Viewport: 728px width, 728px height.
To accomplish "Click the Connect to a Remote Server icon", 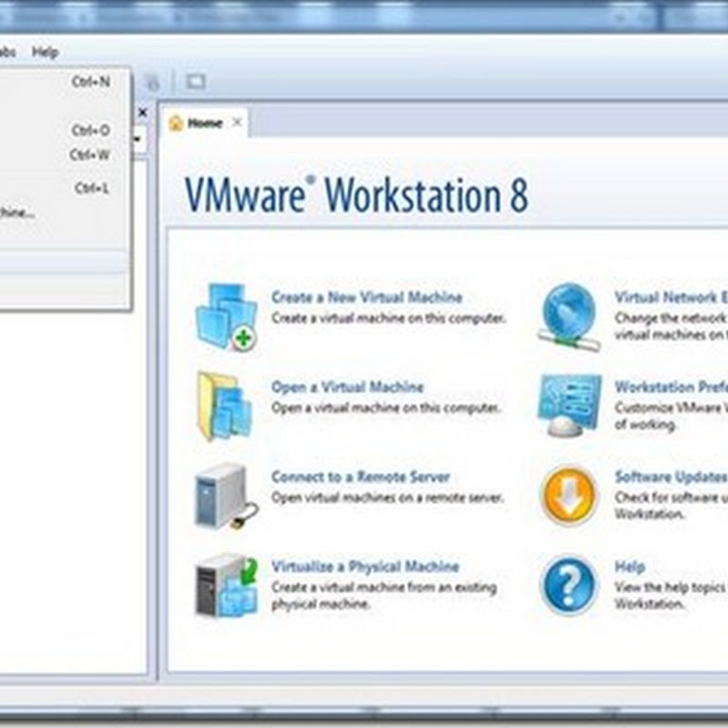I will (x=226, y=495).
